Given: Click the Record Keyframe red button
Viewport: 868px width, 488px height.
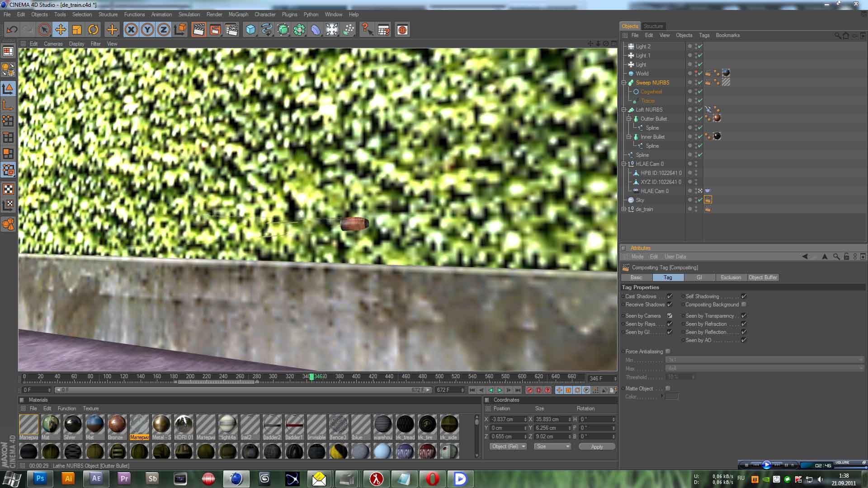Looking at the screenshot, I should pyautogui.click(x=529, y=390).
